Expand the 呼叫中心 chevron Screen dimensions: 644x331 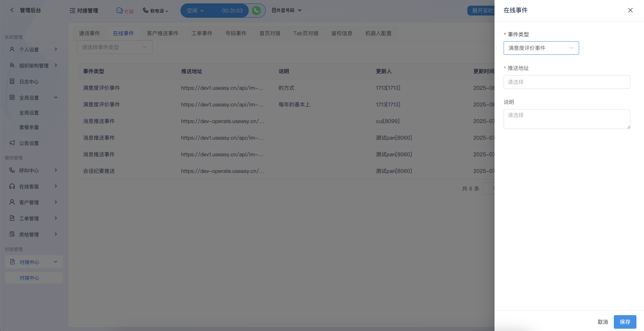(x=56, y=170)
